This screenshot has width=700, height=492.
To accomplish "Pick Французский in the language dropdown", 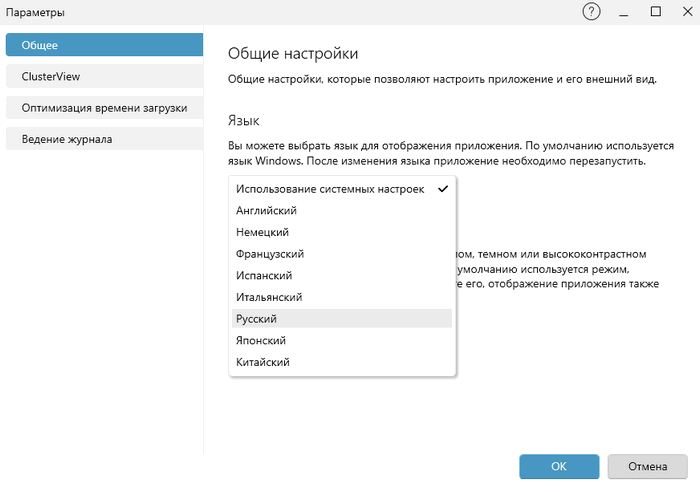I will [270, 254].
